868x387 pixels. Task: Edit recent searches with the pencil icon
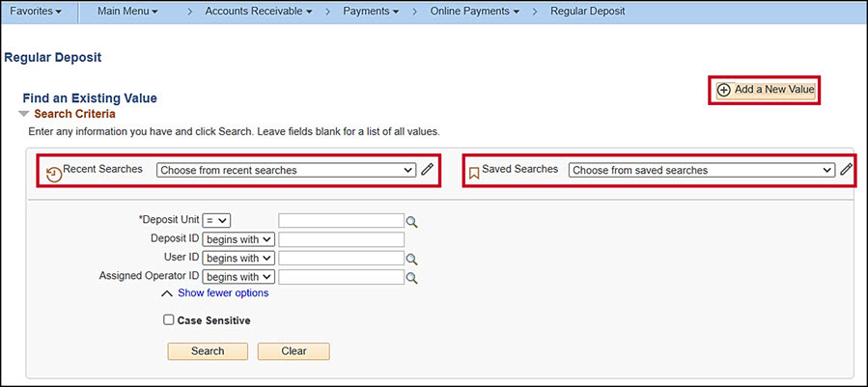428,170
